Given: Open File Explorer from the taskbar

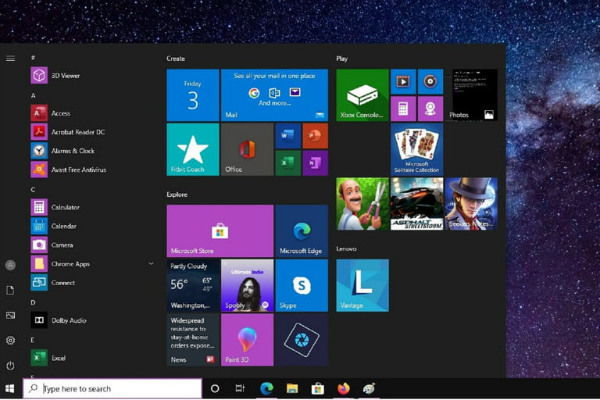Looking at the screenshot, I should click(292, 389).
